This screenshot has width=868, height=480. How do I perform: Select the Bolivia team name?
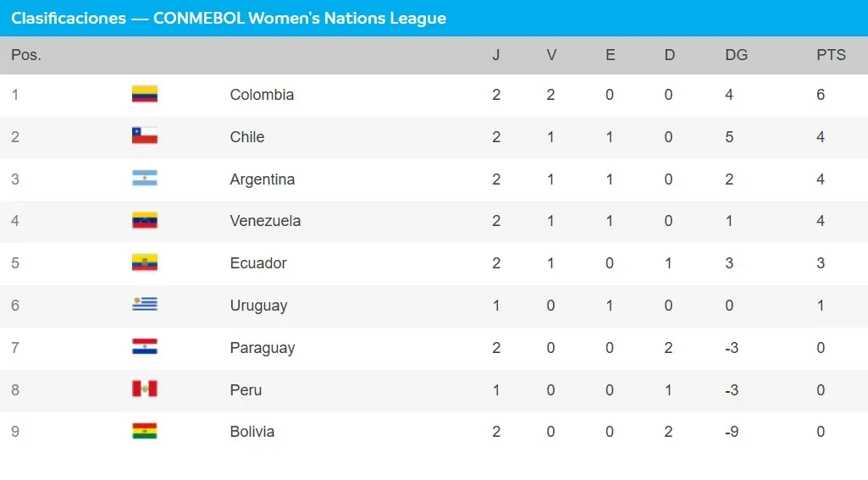(252, 432)
